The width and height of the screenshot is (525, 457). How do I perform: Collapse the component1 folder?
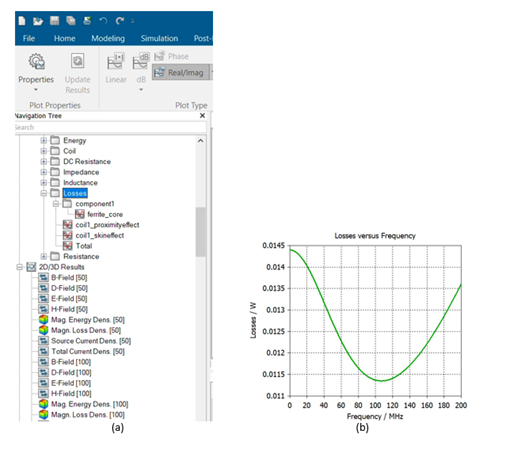pyautogui.click(x=56, y=204)
